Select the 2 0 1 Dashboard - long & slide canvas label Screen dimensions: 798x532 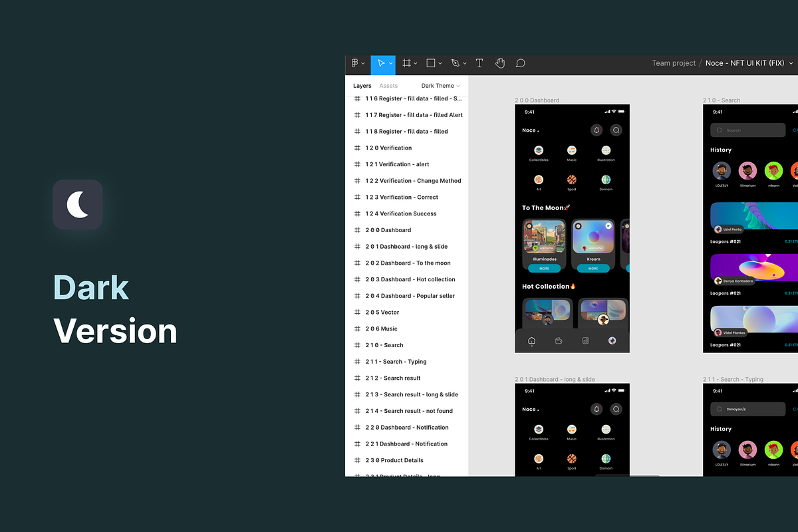point(555,380)
